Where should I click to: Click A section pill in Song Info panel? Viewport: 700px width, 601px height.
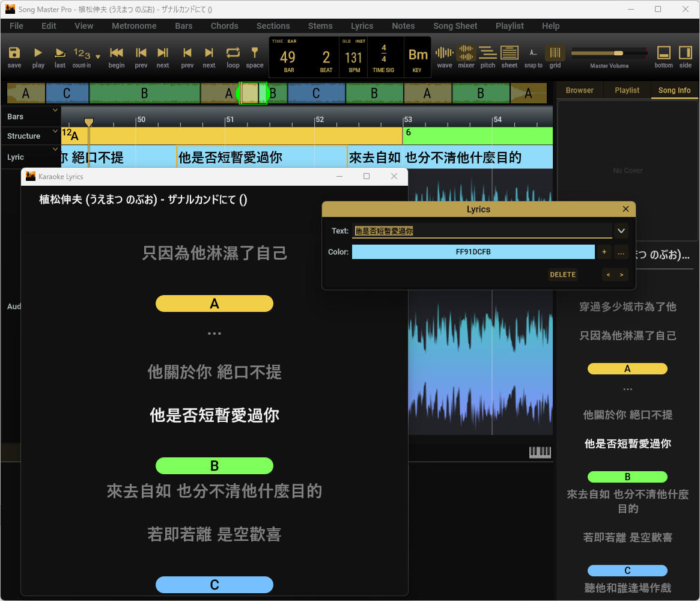(x=627, y=368)
